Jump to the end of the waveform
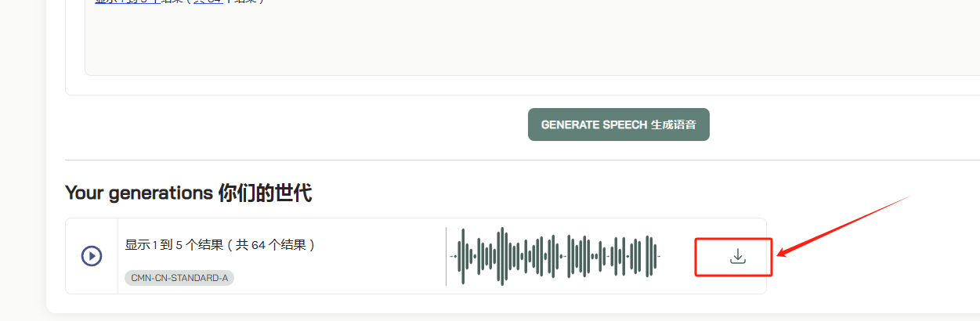The width and height of the screenshot is (980, 321). pos(659,256)
